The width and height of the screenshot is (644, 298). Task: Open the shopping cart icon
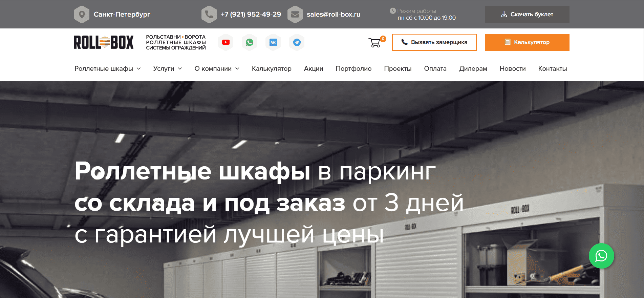tap(375, 43)
